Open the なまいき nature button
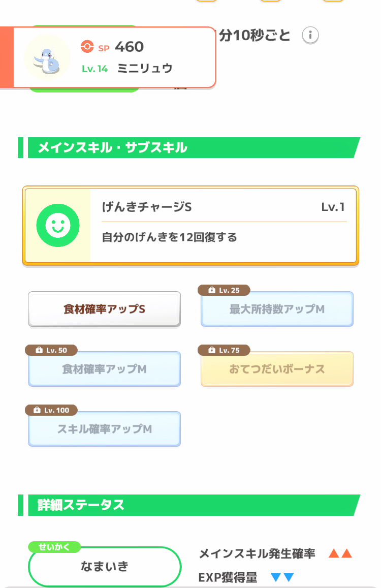381x588 pixels. pos(105,567)
